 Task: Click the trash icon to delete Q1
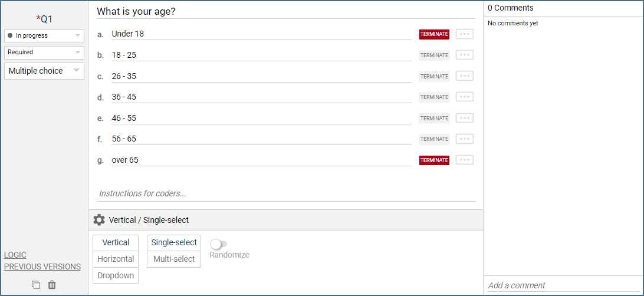[x=52, y=285]
